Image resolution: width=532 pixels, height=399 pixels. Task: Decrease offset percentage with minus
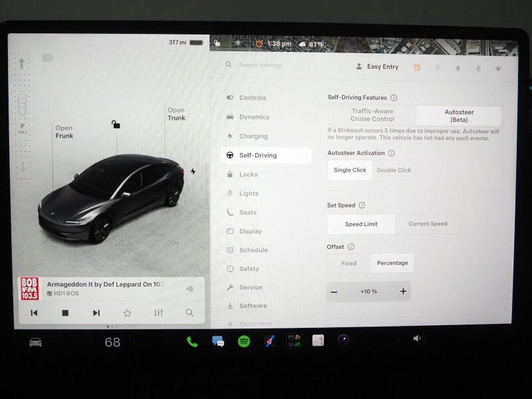(334, 292)
